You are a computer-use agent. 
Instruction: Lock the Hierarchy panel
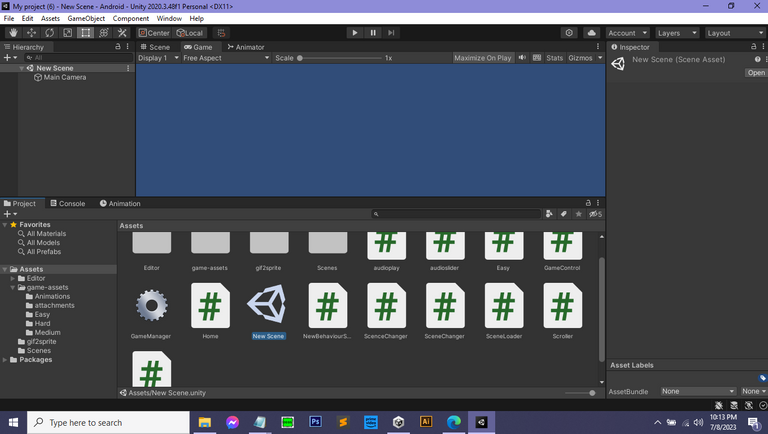pos(118,47)
